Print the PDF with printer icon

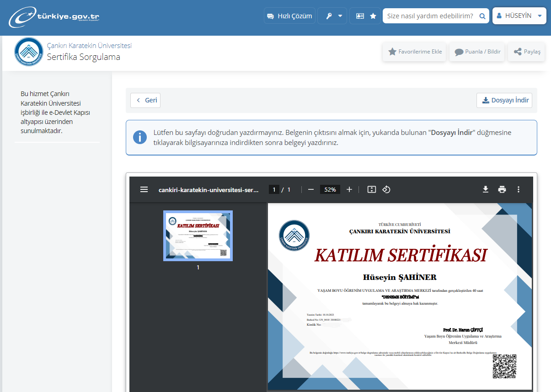coord(502,189)
